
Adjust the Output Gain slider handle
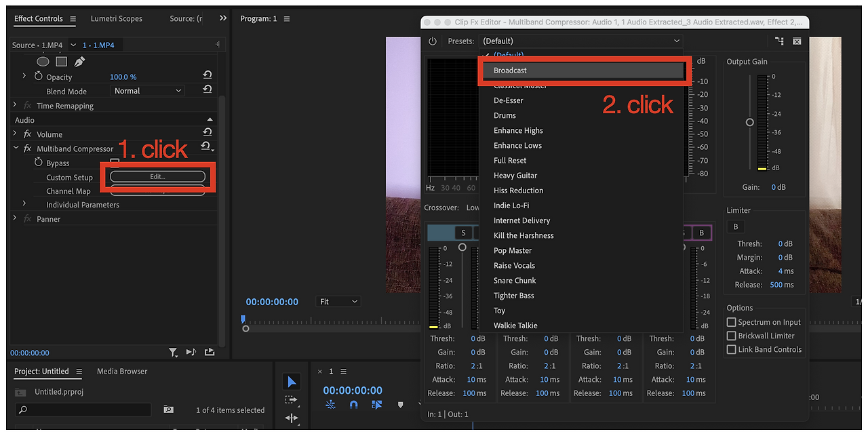[x=749, y=122]
